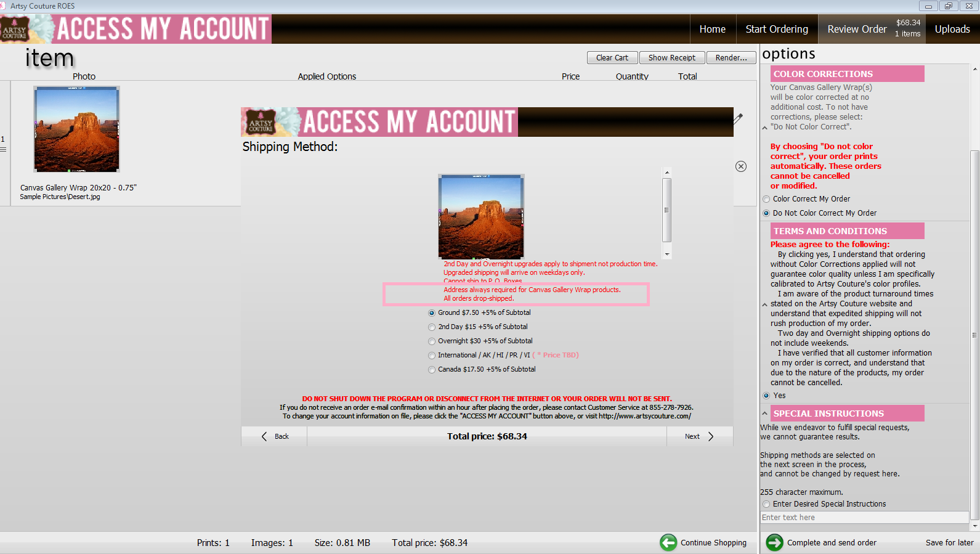Click the green Continue Shopping arrow icon
The width and height of the screenshot is (980, 554).
coord(668,542)
